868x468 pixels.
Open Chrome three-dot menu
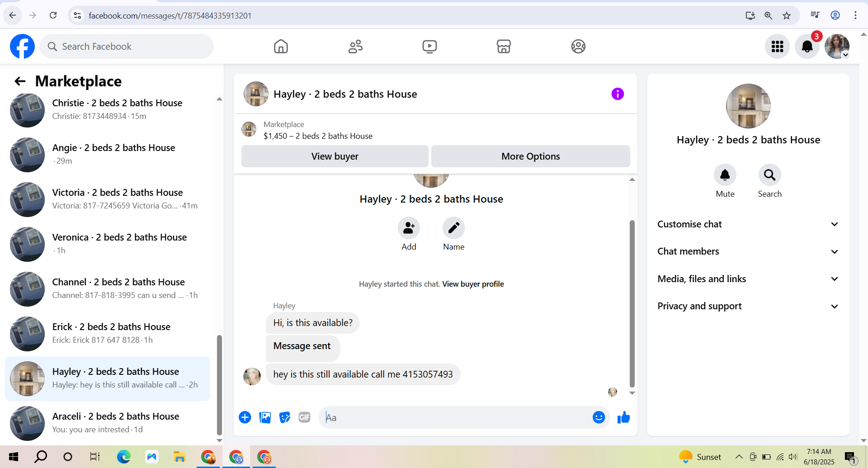[x=855, y=15]
